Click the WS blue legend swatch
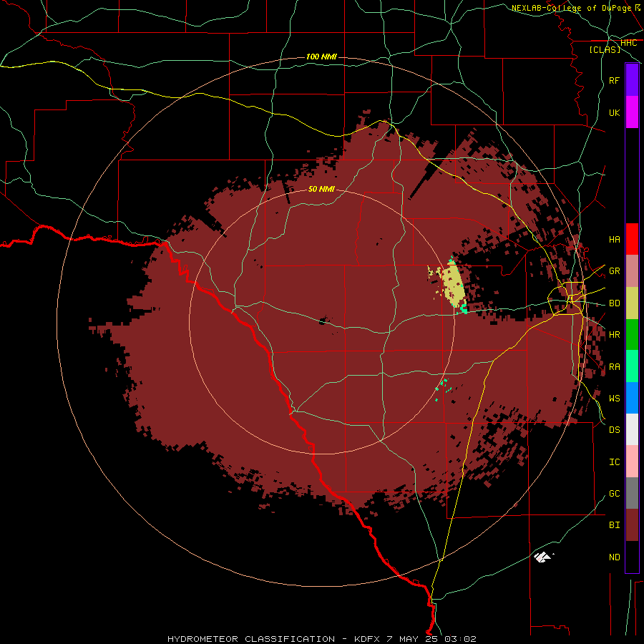This screenshot has width=644, height=644. [632, 398]
